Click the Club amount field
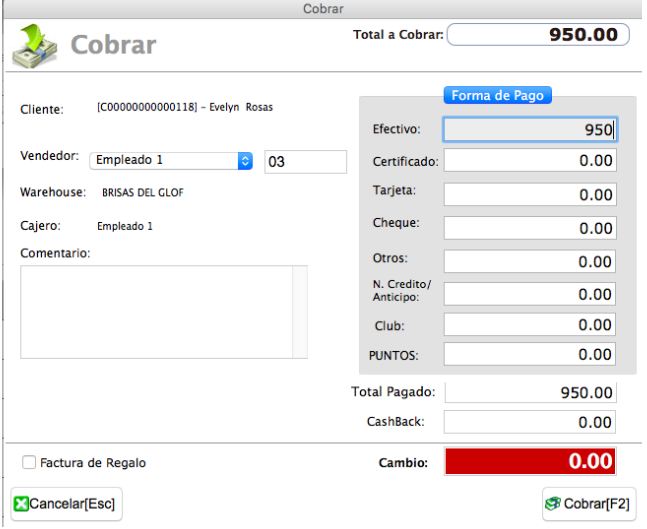This screenshot has height=529, width=647. [530, 324]
